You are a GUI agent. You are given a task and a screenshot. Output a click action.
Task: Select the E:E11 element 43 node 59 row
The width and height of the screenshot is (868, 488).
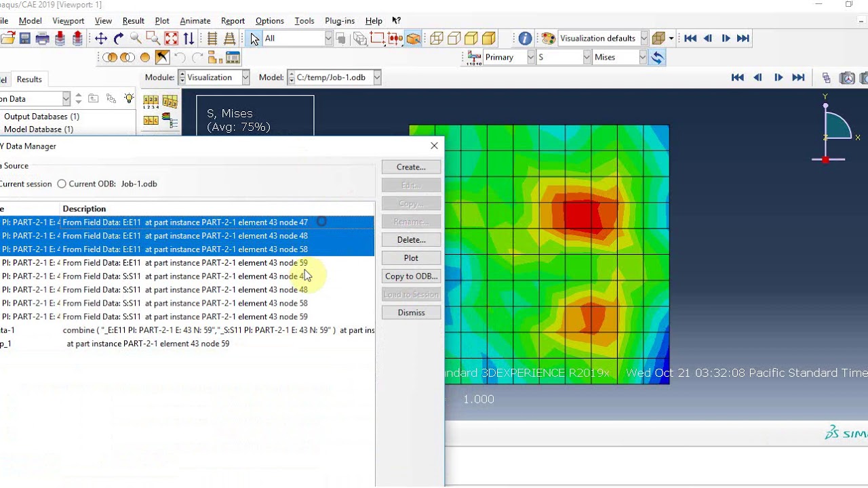(x=186, y=263)
